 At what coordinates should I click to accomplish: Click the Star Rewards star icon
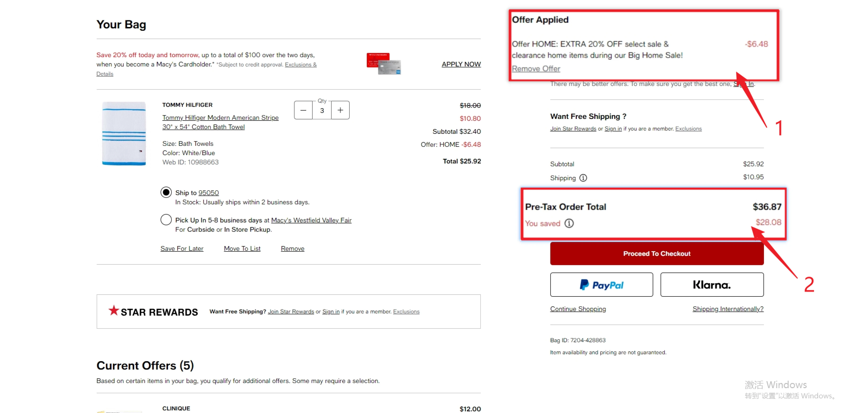point(114,310)
